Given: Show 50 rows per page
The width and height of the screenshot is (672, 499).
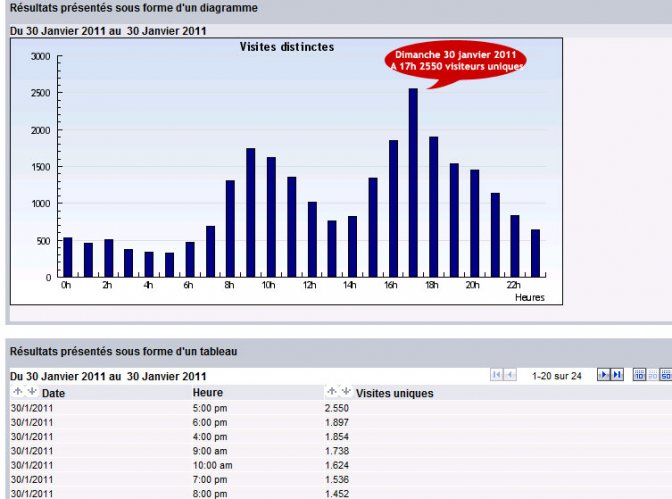Looking at the screenshot, I should coord(666,375).
